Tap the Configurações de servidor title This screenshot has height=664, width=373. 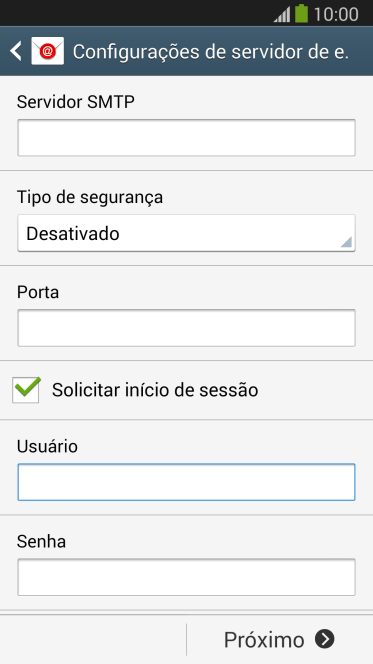point(211,52)
